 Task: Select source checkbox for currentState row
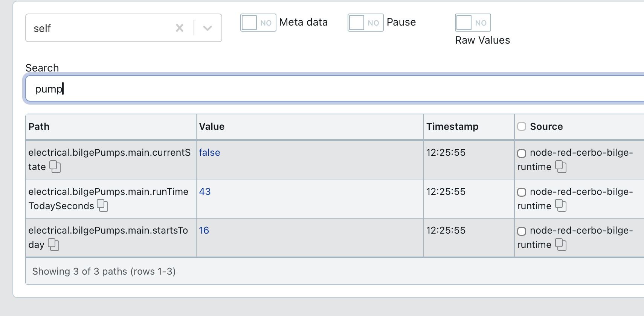[x=522, y=153]
